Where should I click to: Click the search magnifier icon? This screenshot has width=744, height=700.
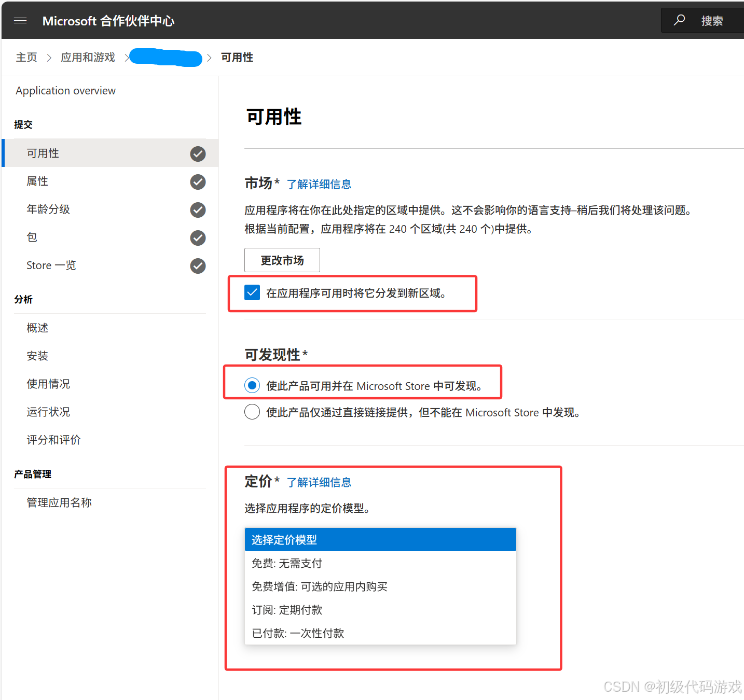679,20
